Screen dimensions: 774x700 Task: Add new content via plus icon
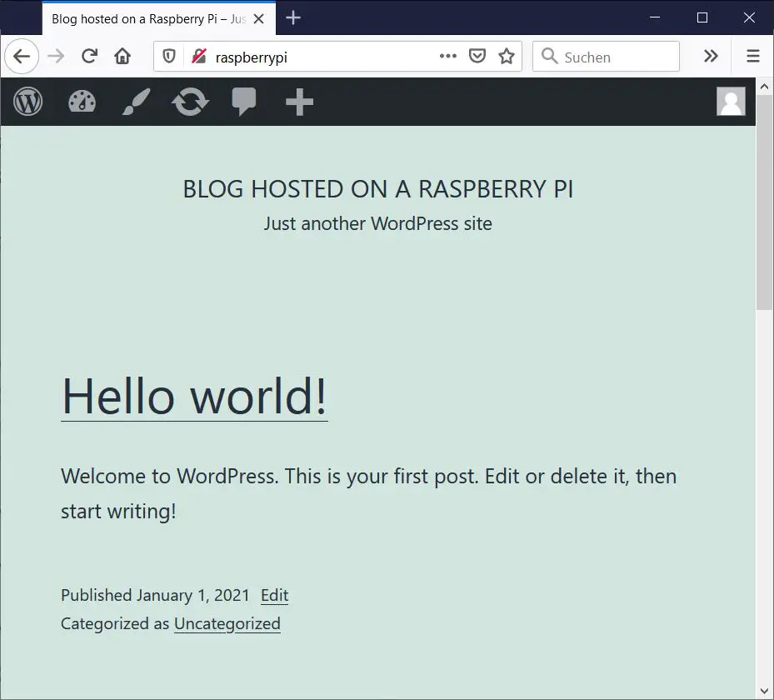299,102
